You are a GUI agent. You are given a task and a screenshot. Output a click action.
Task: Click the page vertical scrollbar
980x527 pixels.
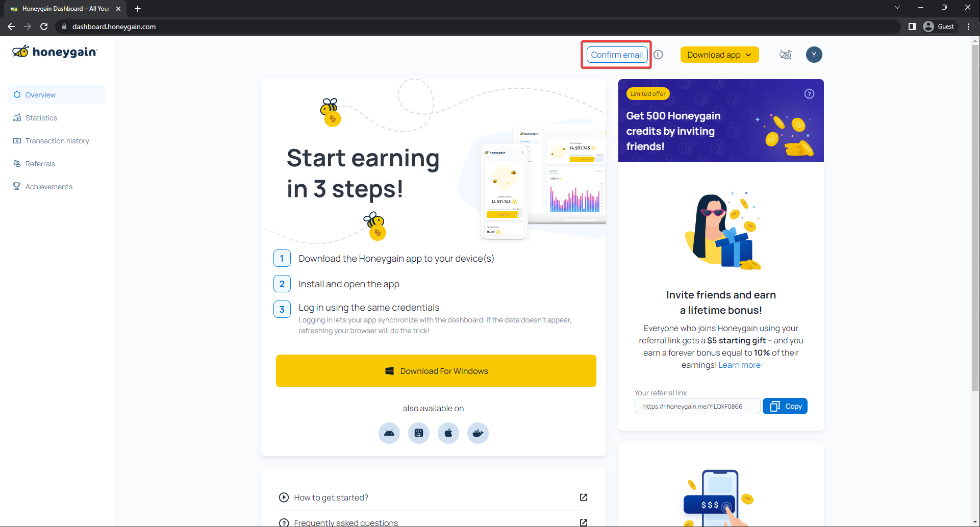coord(975,218)
